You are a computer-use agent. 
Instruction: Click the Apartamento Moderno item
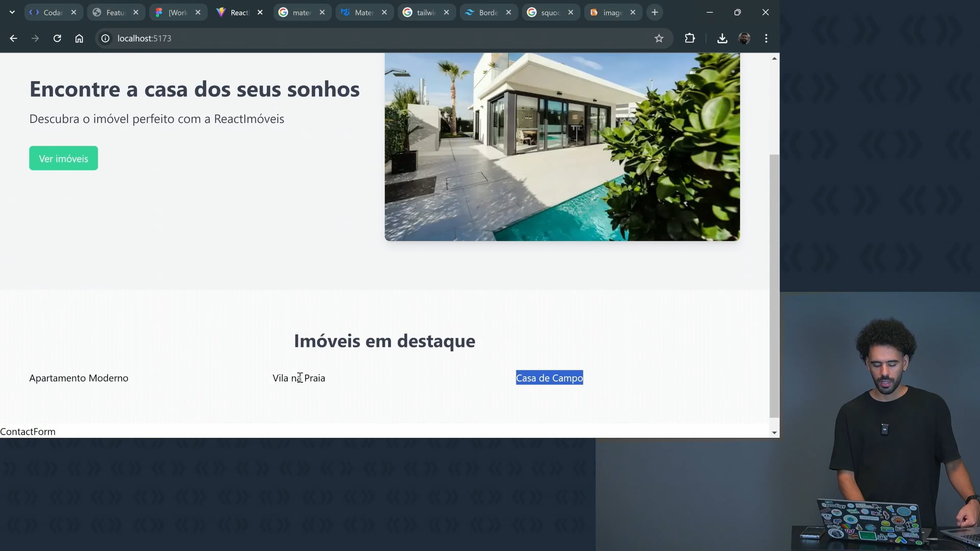[79, 378]
